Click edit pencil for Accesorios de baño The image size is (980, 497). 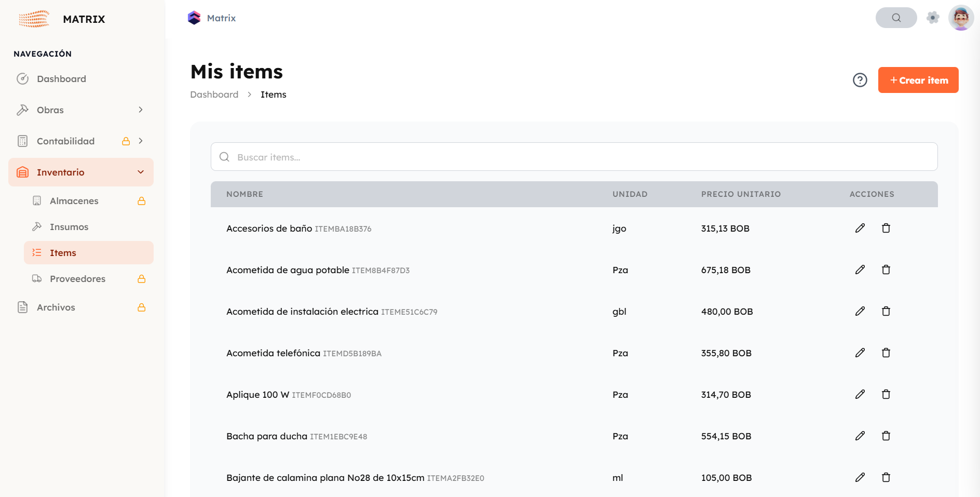tap(860, 228)
